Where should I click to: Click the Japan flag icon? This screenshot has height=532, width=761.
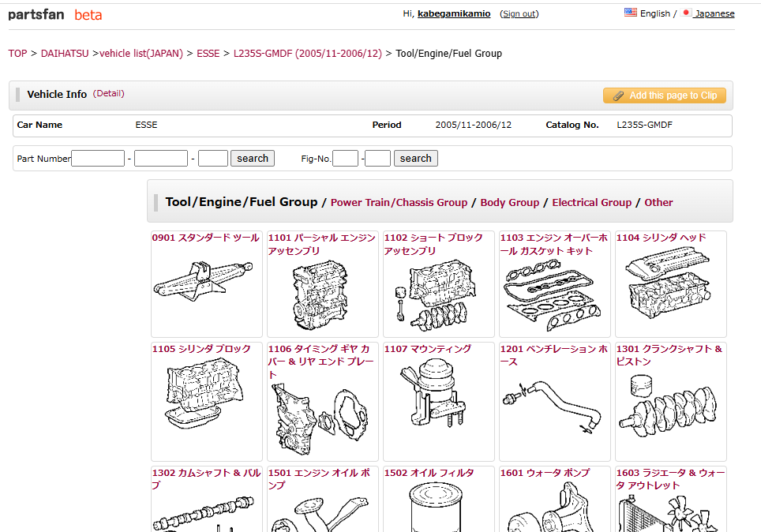tap(686, 13)
